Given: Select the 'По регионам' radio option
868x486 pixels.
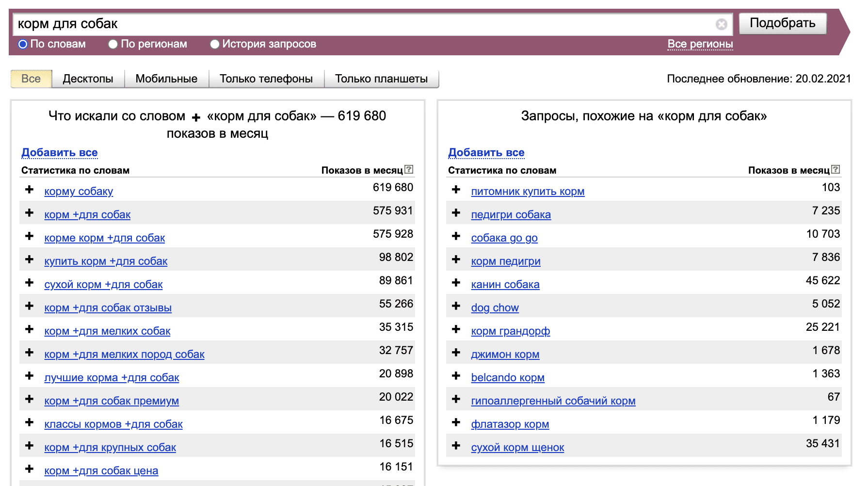Looking at the screenshot, I should [113, 44].
